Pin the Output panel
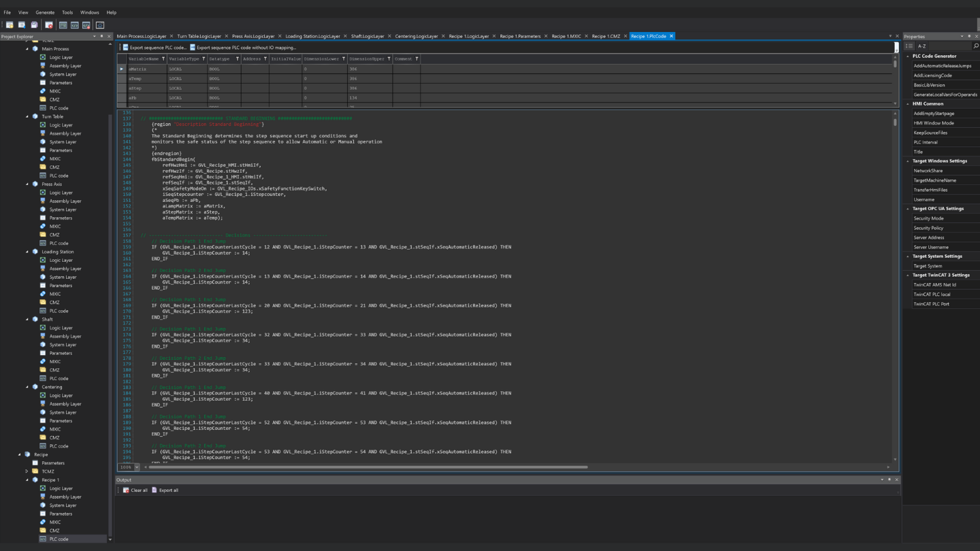Image resolution: width=980 pixels, height=551 pixels. [x=889, y=480]
